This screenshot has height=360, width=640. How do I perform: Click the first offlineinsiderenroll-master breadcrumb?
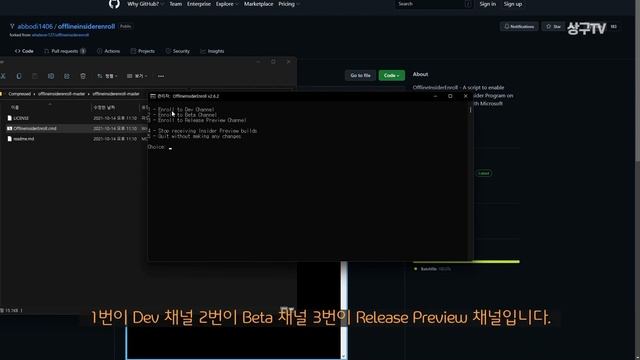62,94
